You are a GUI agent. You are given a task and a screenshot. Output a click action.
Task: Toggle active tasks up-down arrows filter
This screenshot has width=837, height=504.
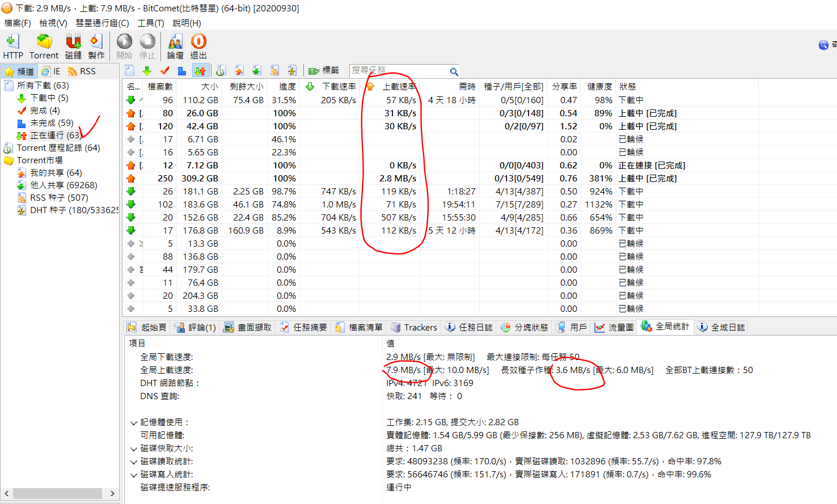[200, 71]
